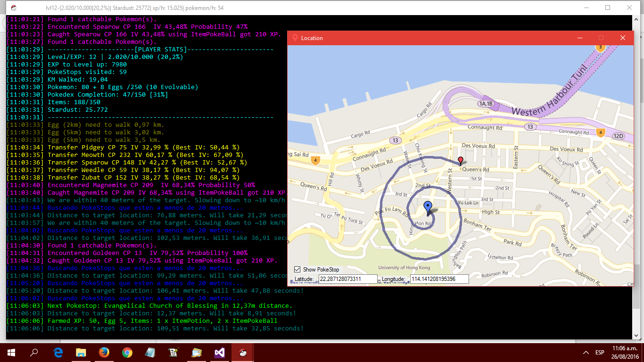The image size is (644, 362).
Task: Click the orange route 3 shield on the map
Action: [x=600, y=47]
